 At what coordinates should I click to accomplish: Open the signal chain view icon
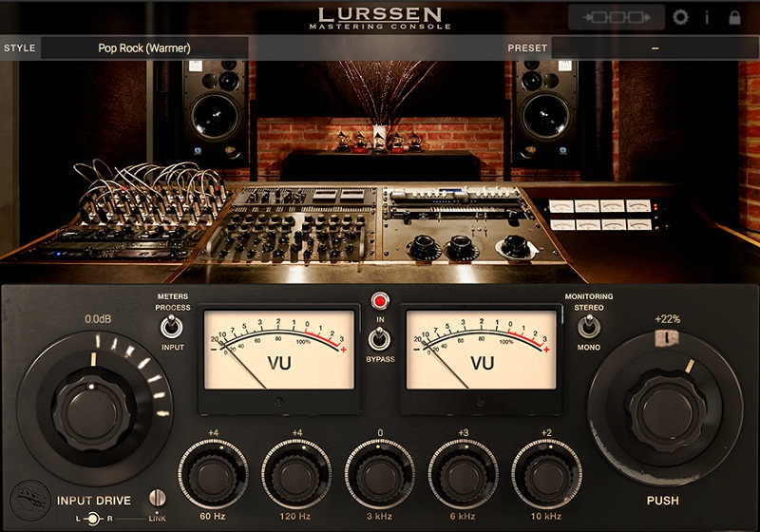(617, 18)
